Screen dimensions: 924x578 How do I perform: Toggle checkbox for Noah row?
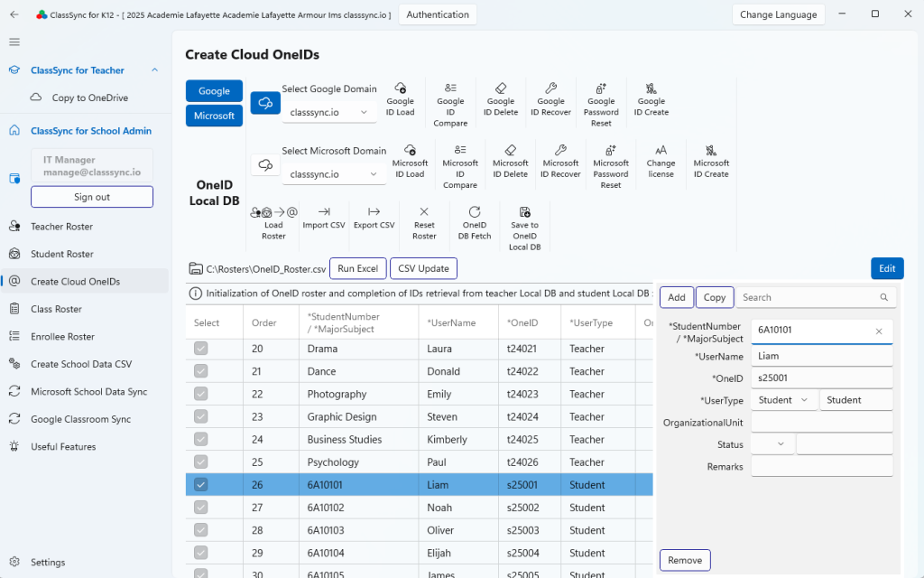201,508
